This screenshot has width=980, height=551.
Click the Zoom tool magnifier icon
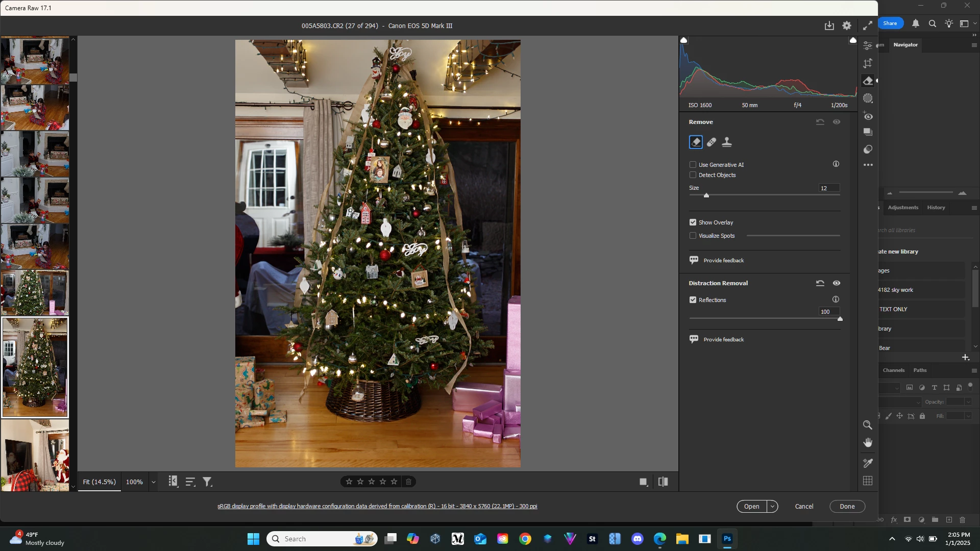point(867,425)
